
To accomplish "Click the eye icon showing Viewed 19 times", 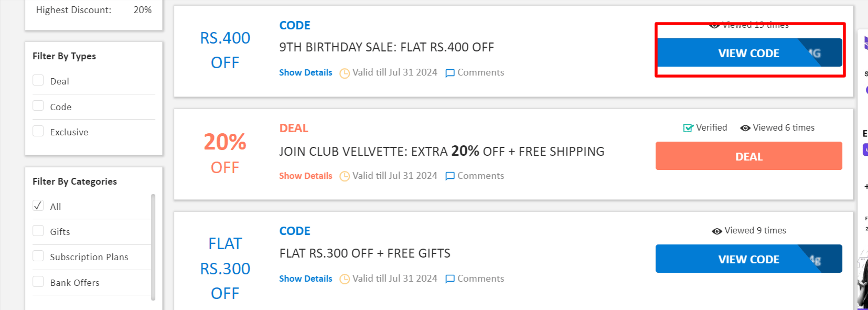I will [x=714, y=25].
